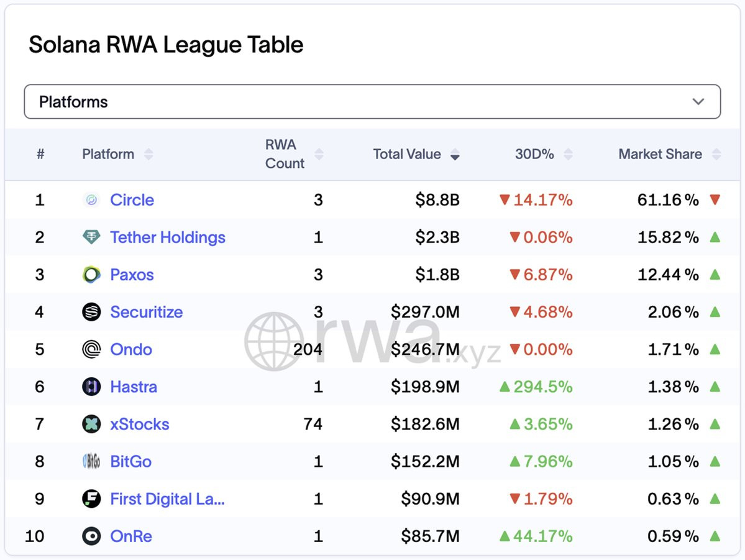The height and width of the screenshot is (560, 745).
Task: Click the Circle platform logo icon
Action: [x=91, y=200]
